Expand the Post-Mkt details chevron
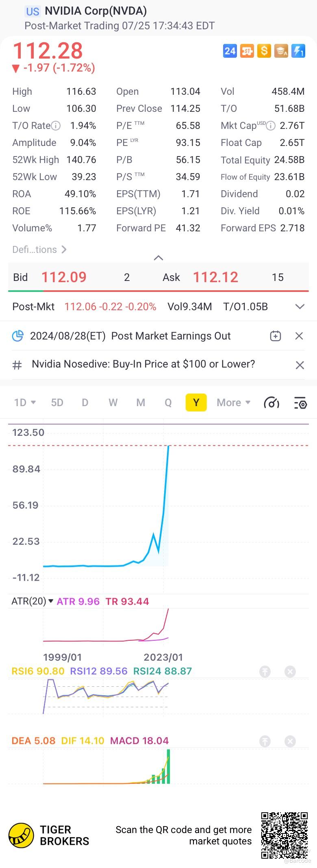The height and width of the screenshot is (868, 317). (x=300, y=307)
